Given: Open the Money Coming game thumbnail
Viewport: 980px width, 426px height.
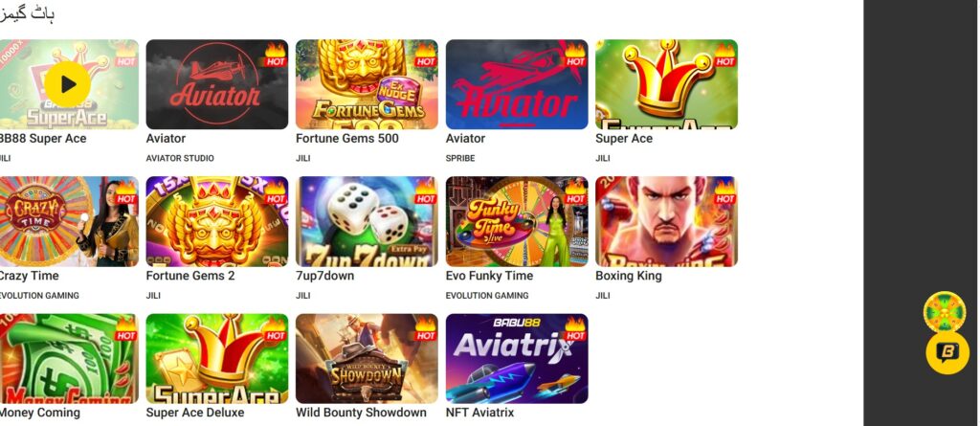Looking at the screenshot, I should [69, 358].
